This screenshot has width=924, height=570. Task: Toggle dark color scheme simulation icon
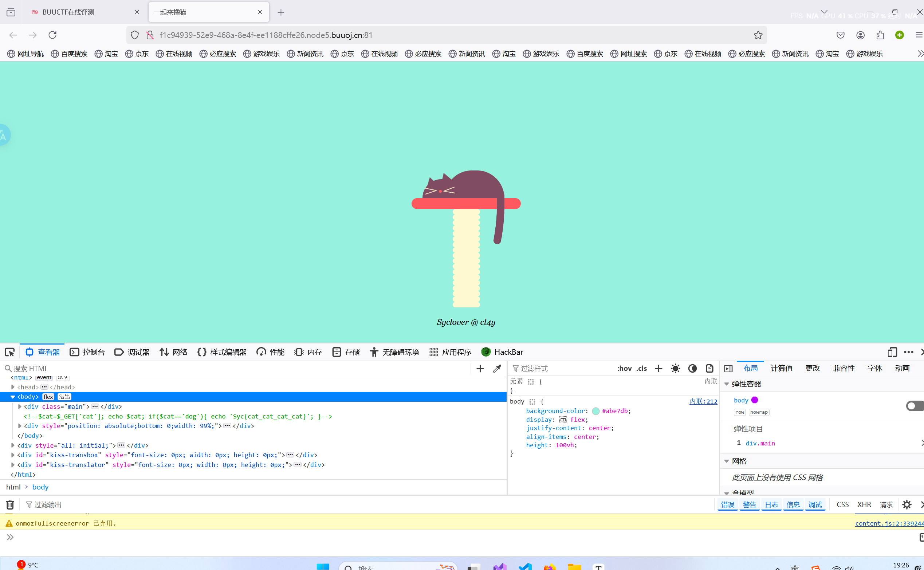click(x=692, y=369)
